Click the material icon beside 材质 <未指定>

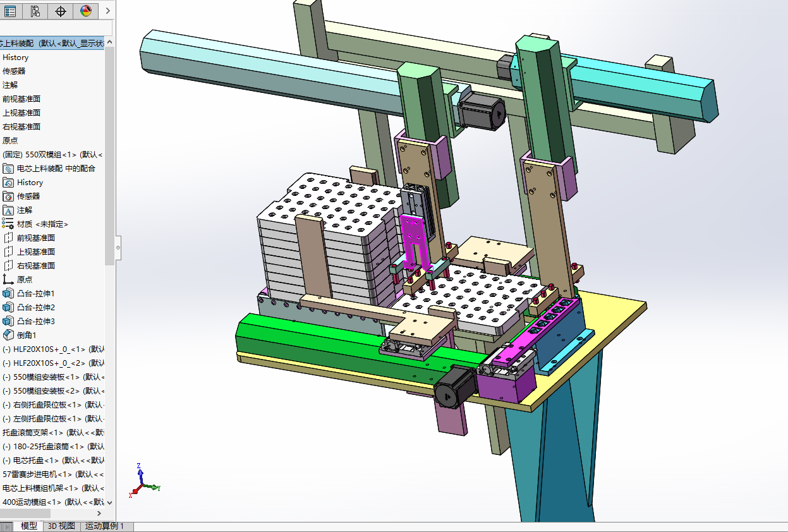8,224
